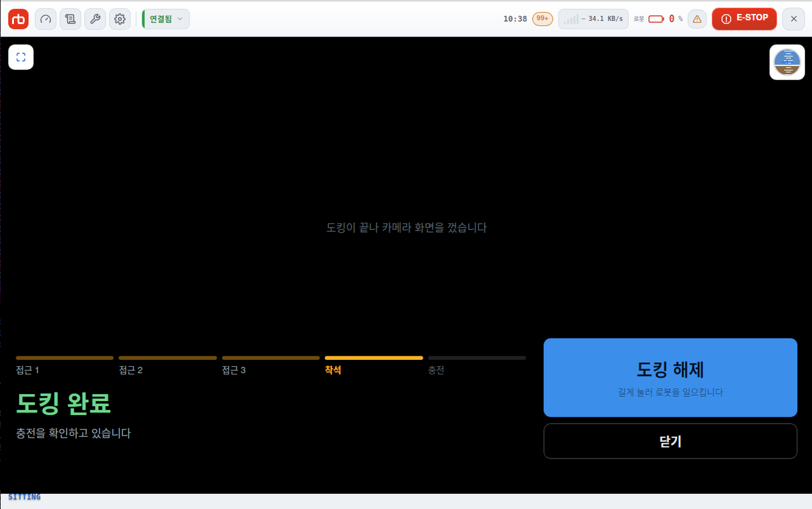Expand the 연결됨 connection dropdown
The height and width of the screenshot is (509, 812).
[166, 19]
